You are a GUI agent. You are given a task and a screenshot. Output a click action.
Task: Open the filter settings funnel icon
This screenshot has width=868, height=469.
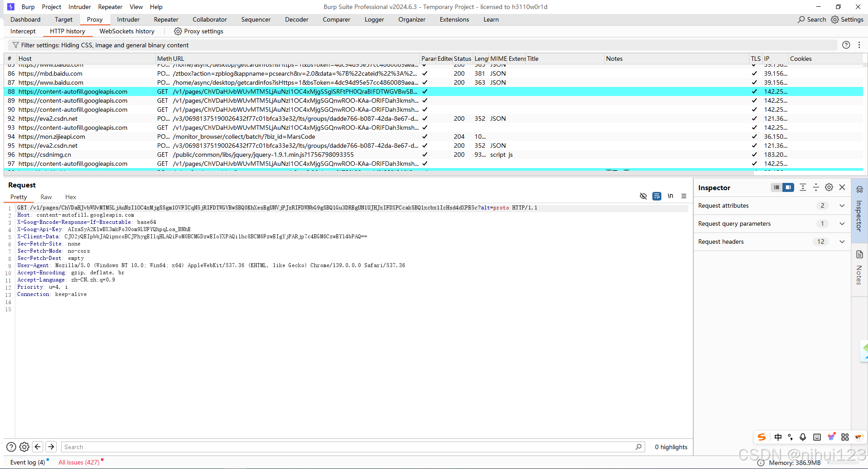coord(16,45)
